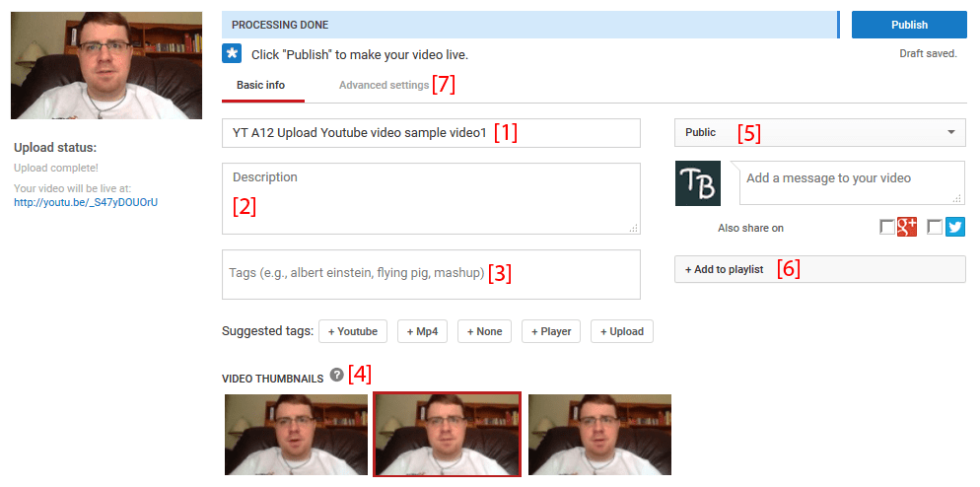Click the Processing Done progress bar

click(531, 25)
